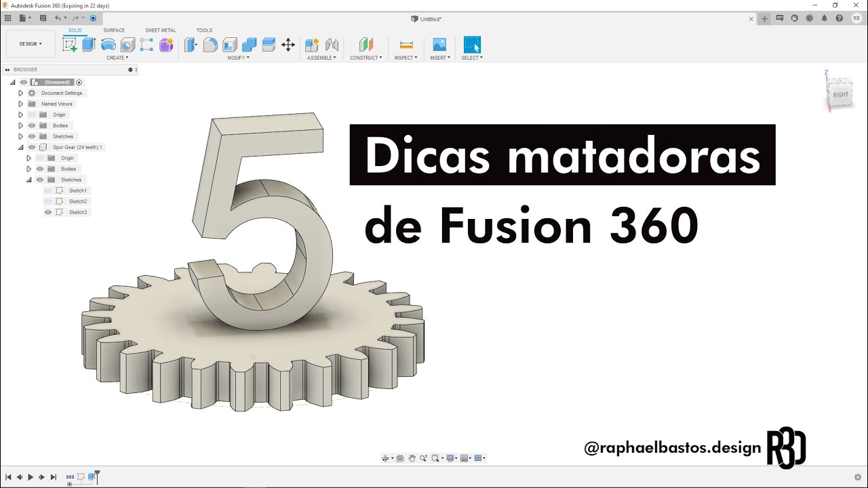Image resolution: width=868 pixels, height=488 pixels.
Task: Play the timeline
Action: [31, 477]
